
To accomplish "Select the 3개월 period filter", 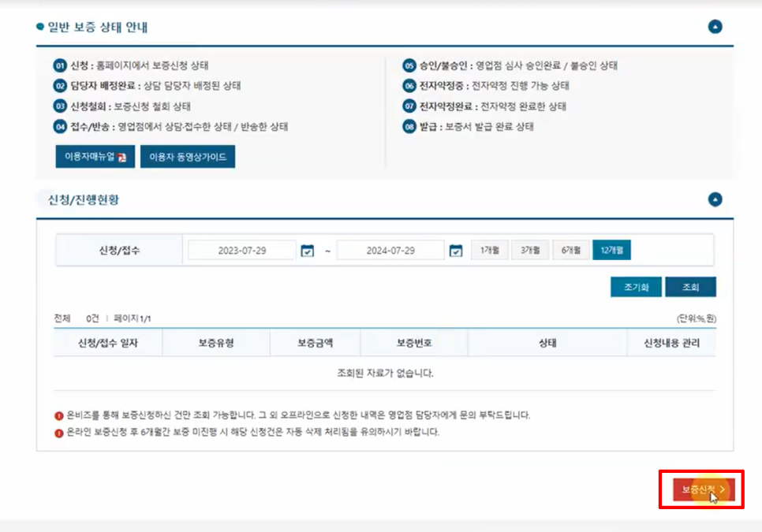I will 529,251.
